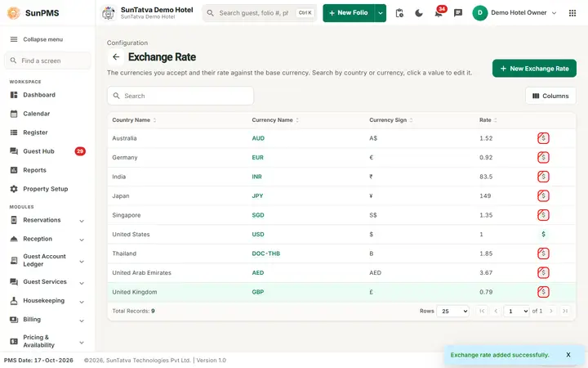Open Guest Hub in sidebar
The height and width of the screenshot is (368, 588).
click(47, 151)
